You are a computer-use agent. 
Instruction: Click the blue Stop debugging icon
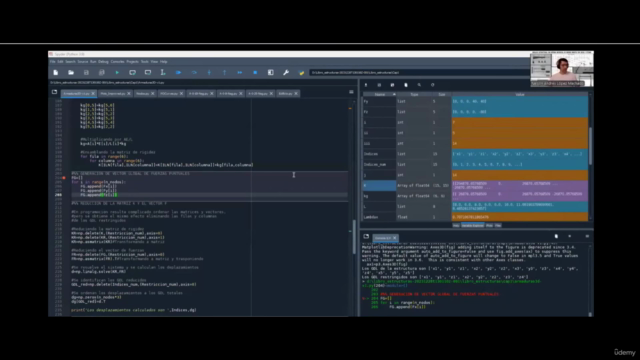tap(255, 73)
